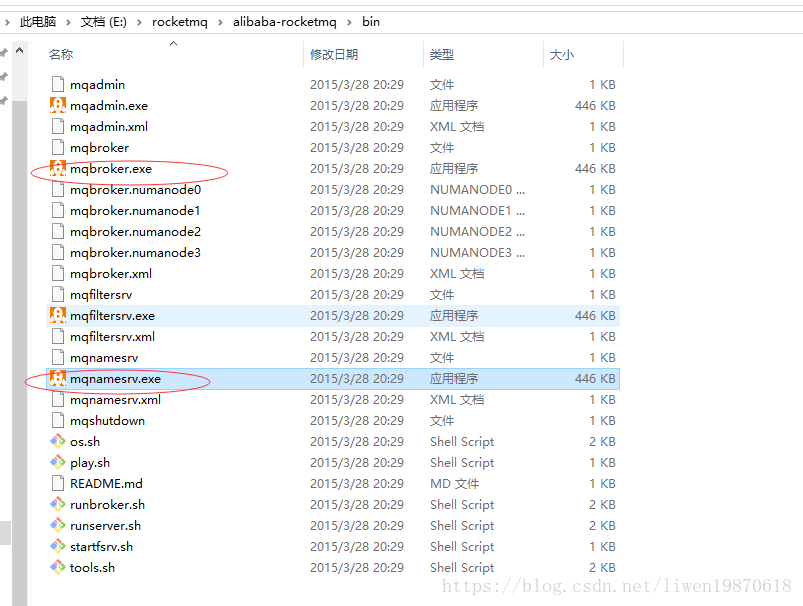Click the runserver.sh file name
Viewport: 803px width, 606px height.
105,526
